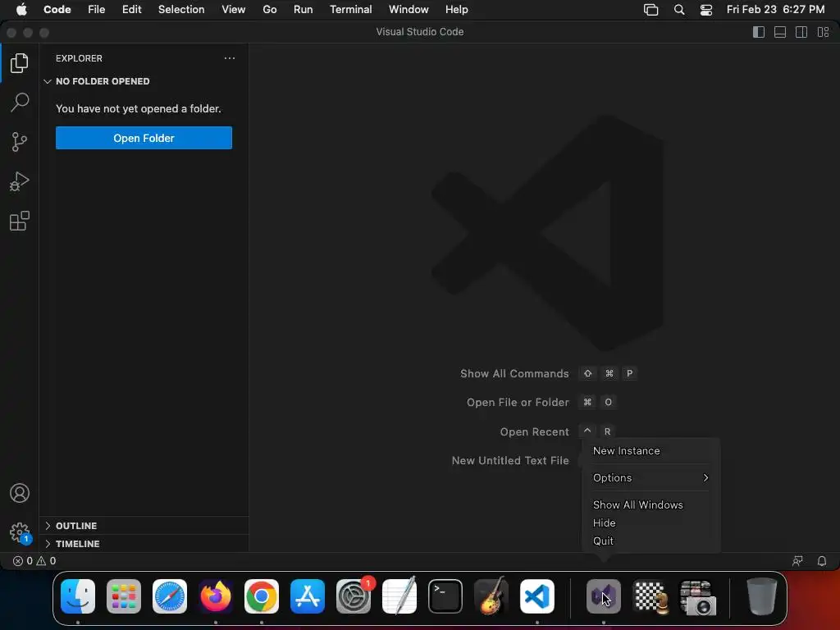Open the Accounts icon in activity bar
The width and height of the screenshot is (840, 630).
20,493
